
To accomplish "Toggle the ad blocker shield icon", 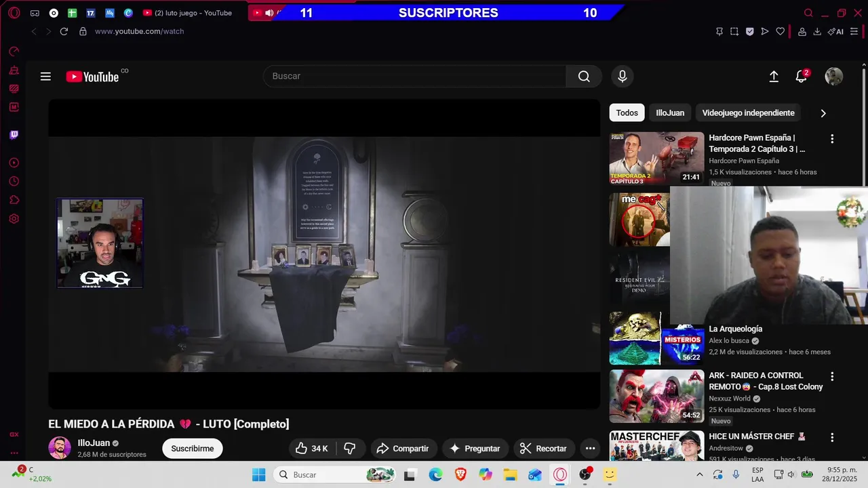I will (749, 31).
